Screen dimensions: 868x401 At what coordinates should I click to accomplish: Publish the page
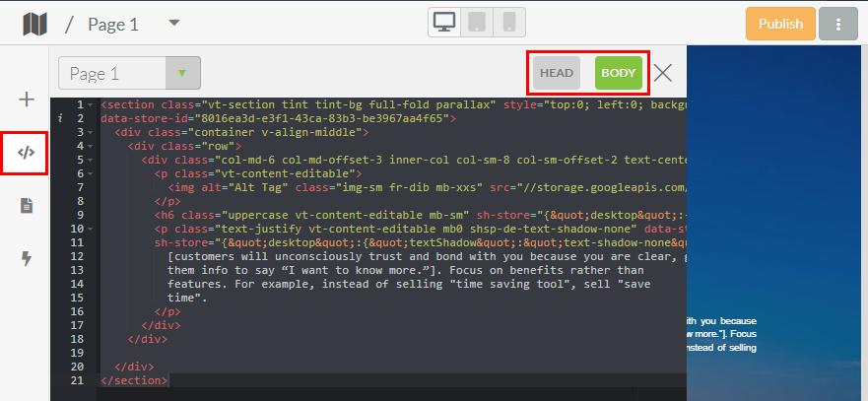click(x=780, y=24)
